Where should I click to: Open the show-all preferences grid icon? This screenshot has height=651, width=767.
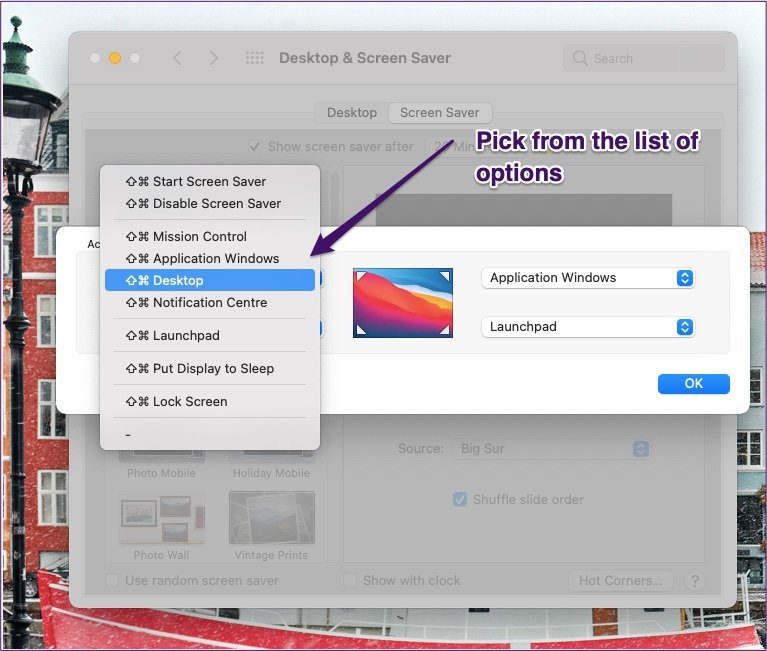click(254, 58)
